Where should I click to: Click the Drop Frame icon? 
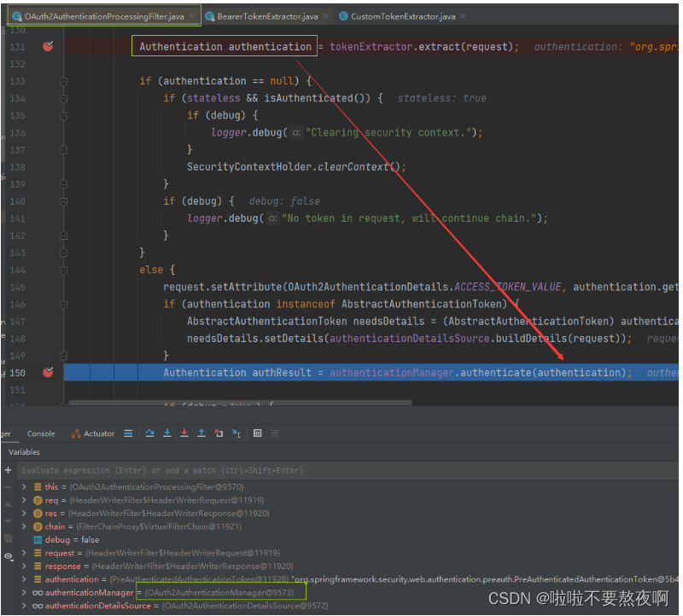(219, 433)
